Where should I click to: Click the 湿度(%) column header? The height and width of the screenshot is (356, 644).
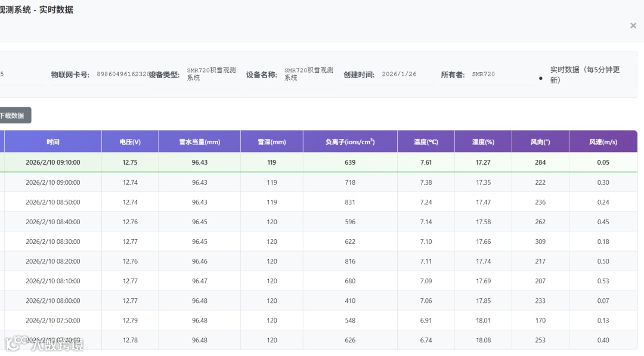click(x=483, y=142)
